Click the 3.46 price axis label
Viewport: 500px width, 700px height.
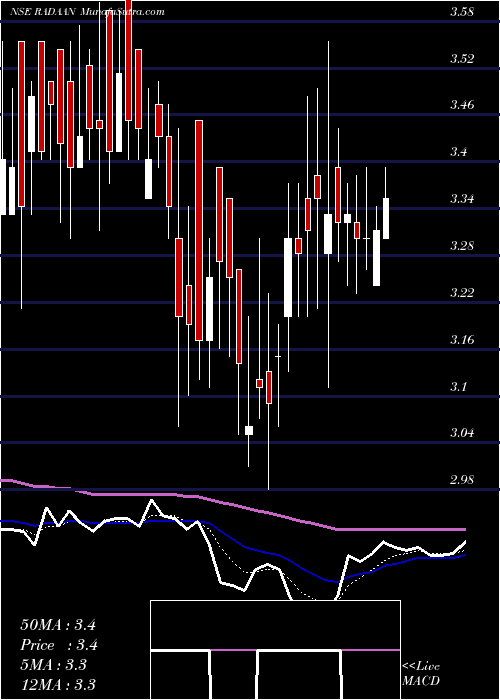[462, 105]
